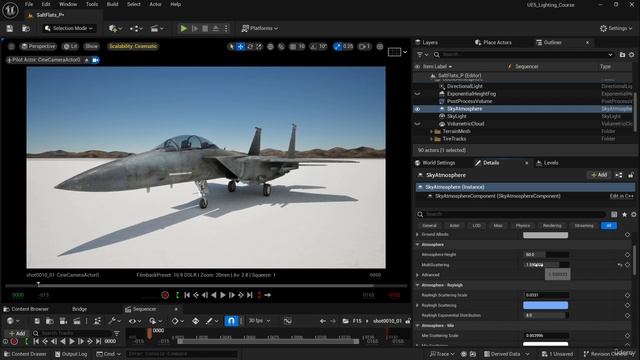Screen dimensions: 640x360
Task: Click the Browse content folder icon in main toolbar
Action: (26, 28)
